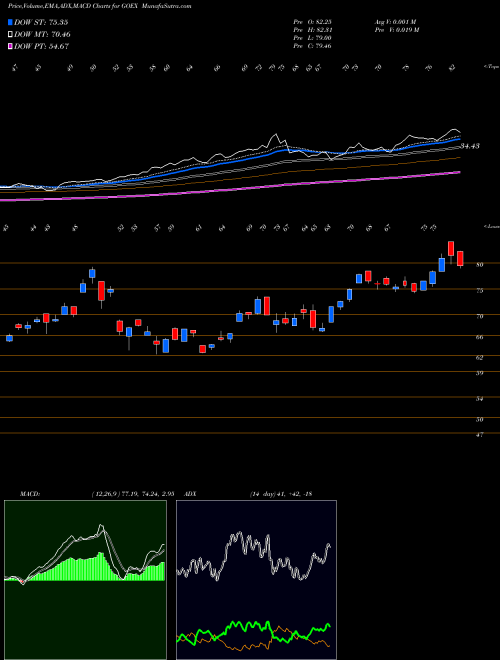
Task: Click the 'Pre V: 0.019 M' value
Action: pos(397,30)
